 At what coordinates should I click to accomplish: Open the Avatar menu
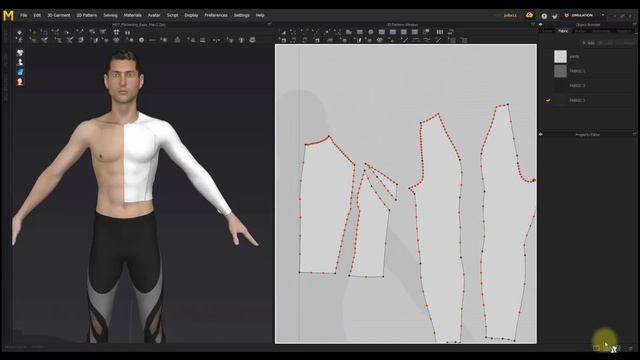pos(154,15)
